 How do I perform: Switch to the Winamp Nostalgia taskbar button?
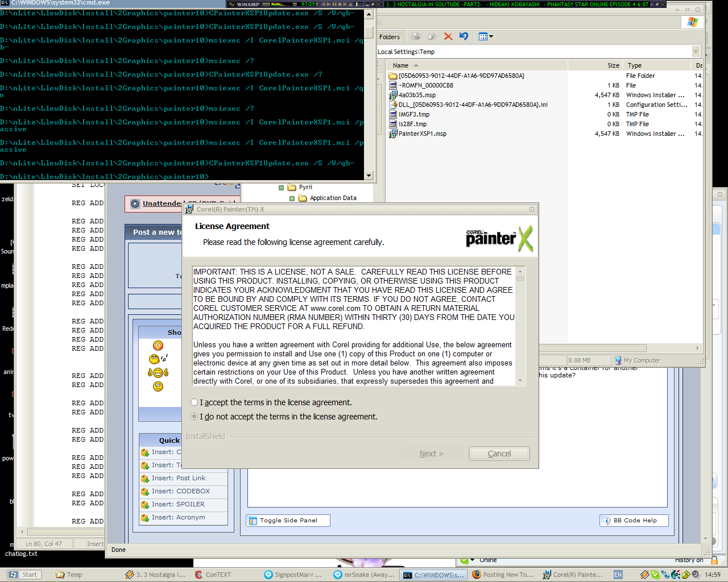156,575
